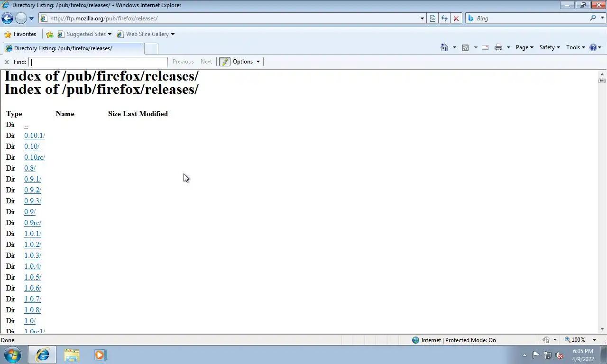Open the 0.9.1/ directory link
This screenshot has width=607, height=364.
[x=33, y=179]
